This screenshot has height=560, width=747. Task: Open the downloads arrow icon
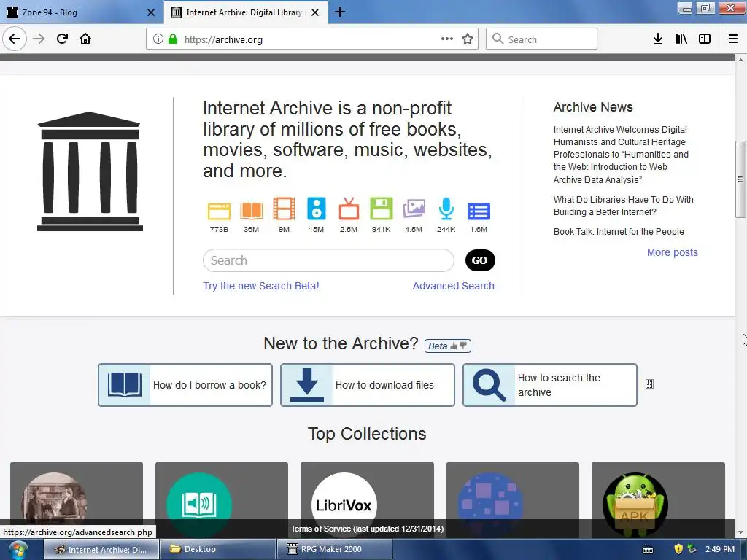point(658,39)
